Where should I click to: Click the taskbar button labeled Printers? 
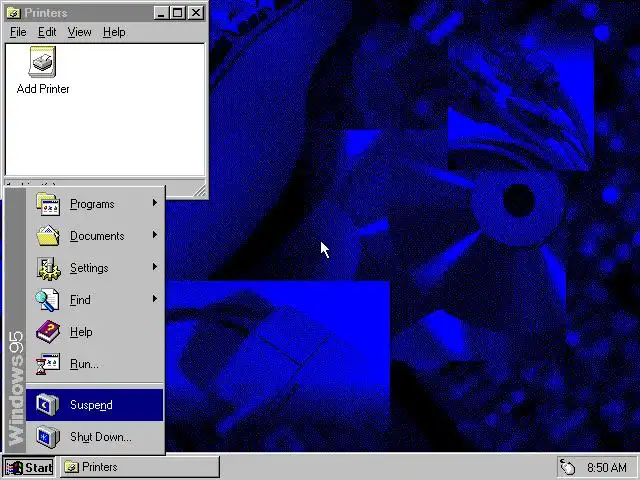click(x=140, y=467)
